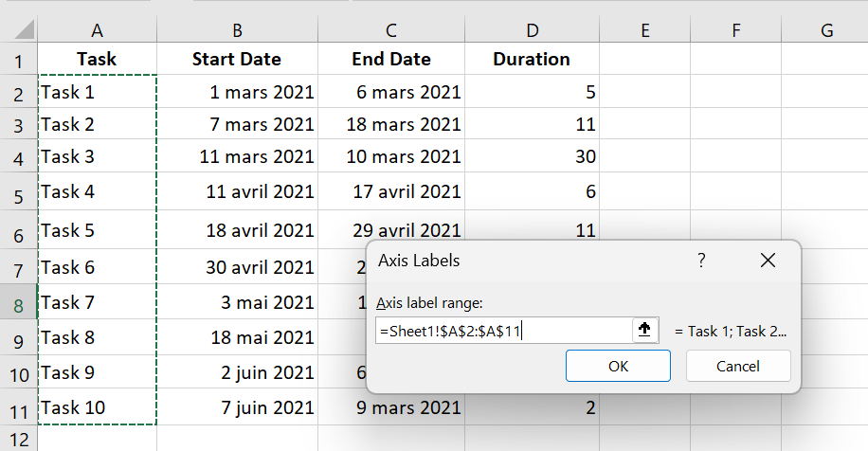Cancel the Axis Labels dialog
868x451 pixels.
tap(738, 366)
